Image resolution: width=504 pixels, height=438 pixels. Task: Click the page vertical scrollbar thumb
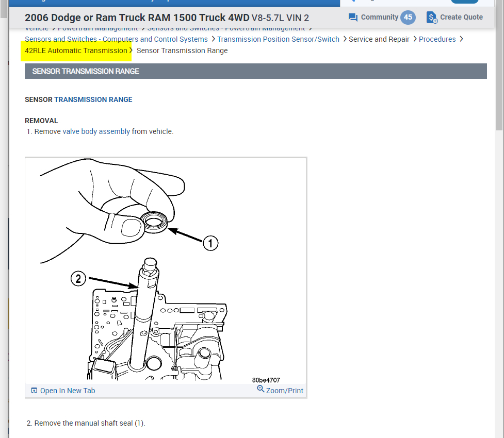click(499, 65)
